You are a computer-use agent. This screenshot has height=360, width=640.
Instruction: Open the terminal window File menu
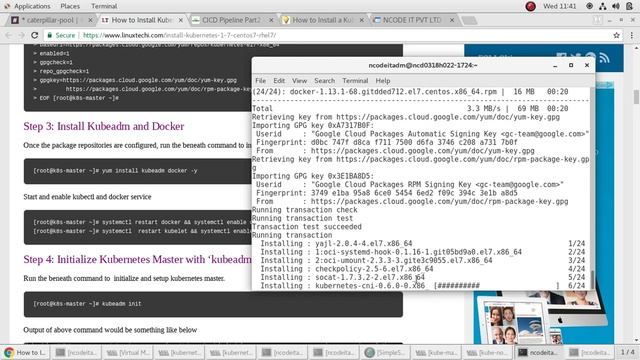tap(260, 81)
